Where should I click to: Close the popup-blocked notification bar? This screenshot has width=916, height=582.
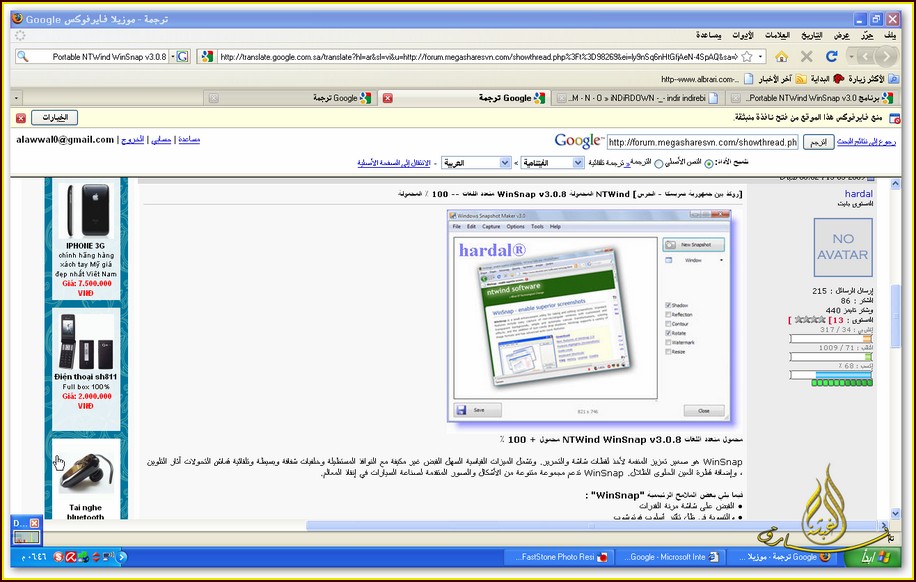point(21,118)
